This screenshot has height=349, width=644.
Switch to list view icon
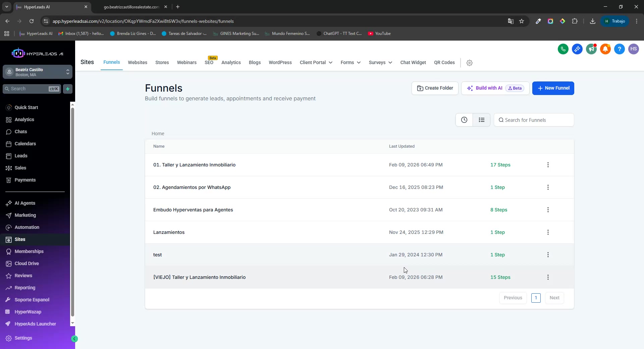click(481, 120)
